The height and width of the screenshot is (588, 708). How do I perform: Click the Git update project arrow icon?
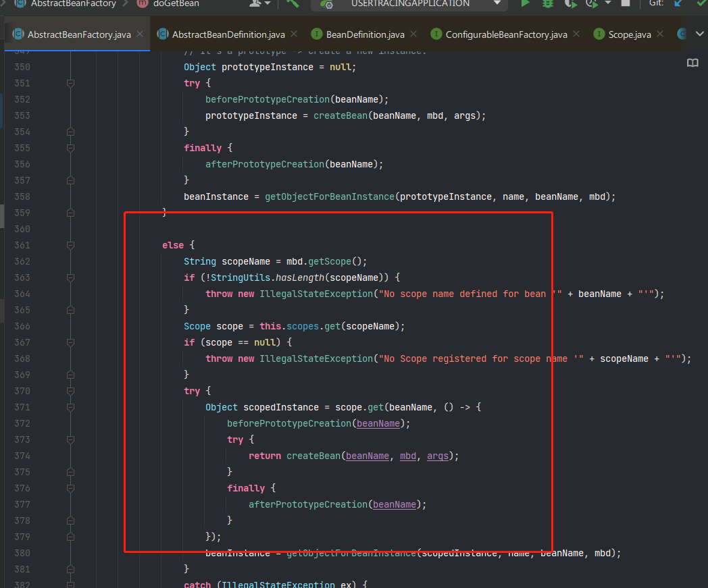click(x=678, y=3)
